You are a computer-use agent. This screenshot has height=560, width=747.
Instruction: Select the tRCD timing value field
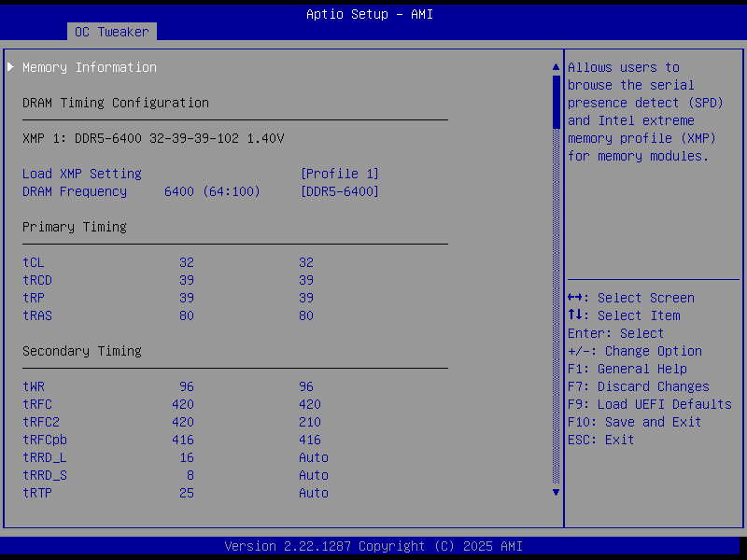(x=306, y=280)
